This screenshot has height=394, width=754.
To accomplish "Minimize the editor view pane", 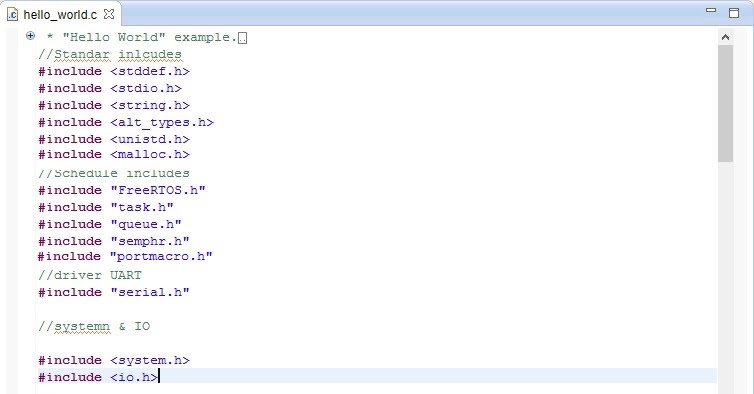I will coord(711,10).
